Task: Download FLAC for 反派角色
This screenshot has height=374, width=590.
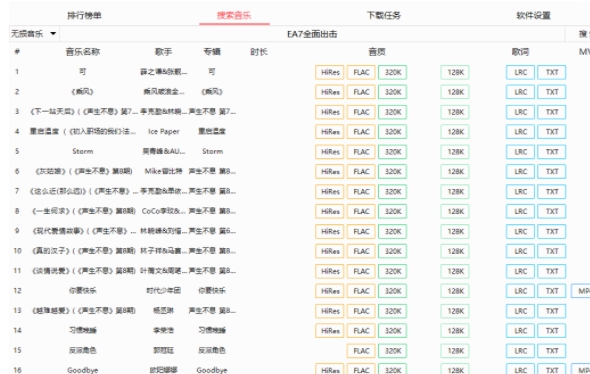Action: [x=361, y=351]
